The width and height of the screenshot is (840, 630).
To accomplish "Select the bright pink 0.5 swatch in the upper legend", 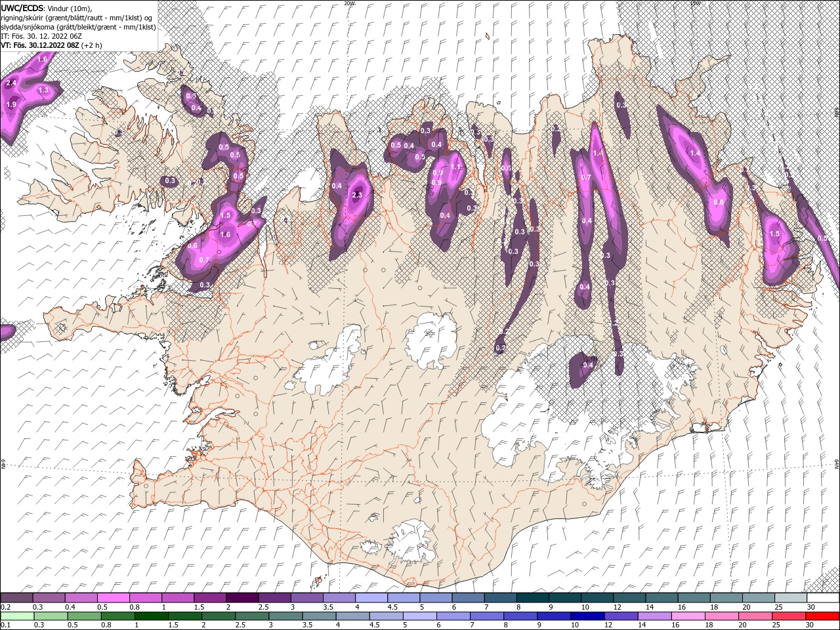I will click(113, 598).
